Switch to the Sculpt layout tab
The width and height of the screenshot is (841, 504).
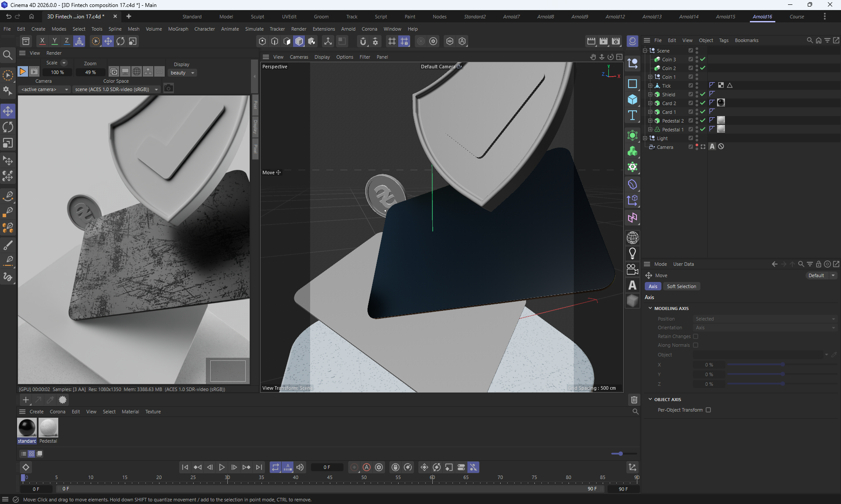click(257, 17)
